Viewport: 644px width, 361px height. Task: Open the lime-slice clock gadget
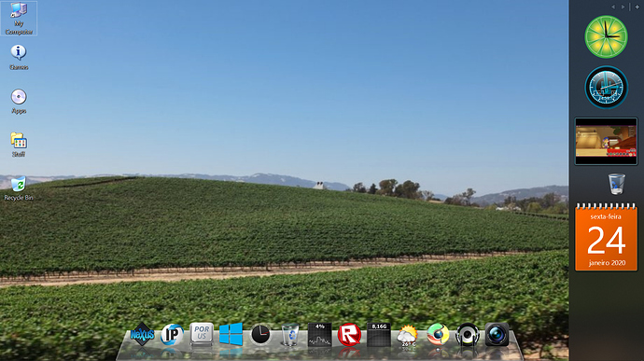coord(606,37)
